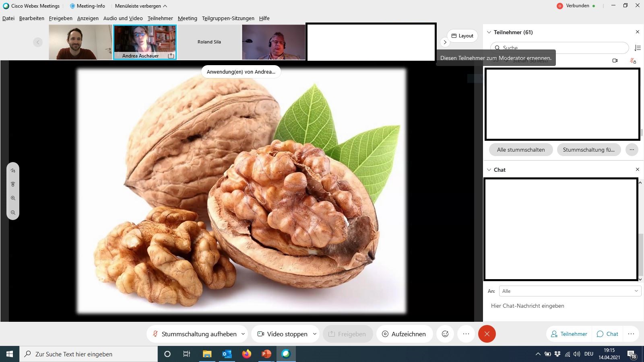
Task: Start recording with Aufzeichnen
Action: coord(404,334)
